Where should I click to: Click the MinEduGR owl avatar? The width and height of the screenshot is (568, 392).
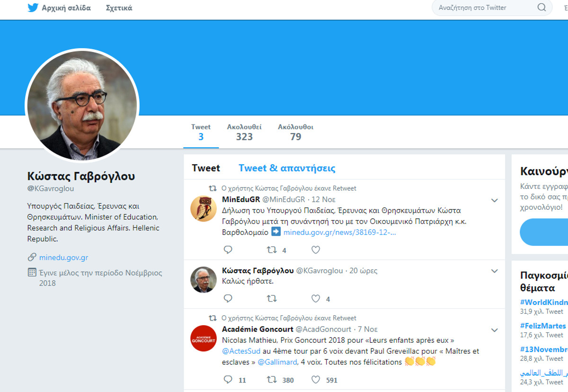(204, 208)
